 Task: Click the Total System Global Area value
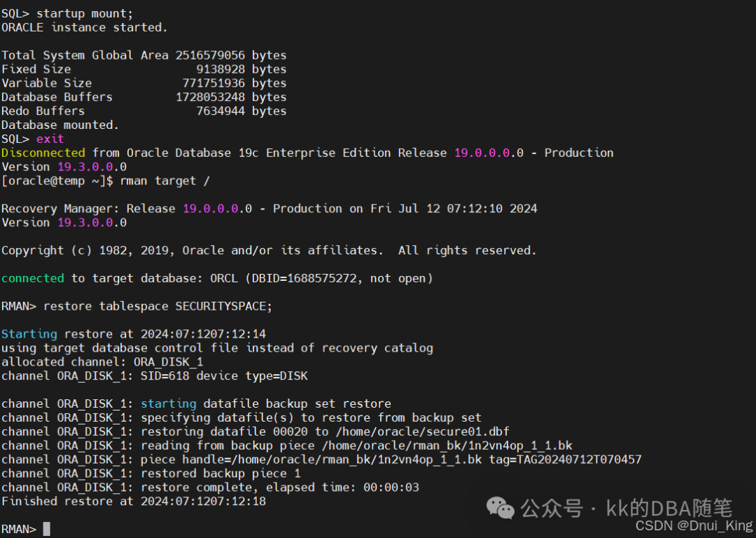point(210,55)
